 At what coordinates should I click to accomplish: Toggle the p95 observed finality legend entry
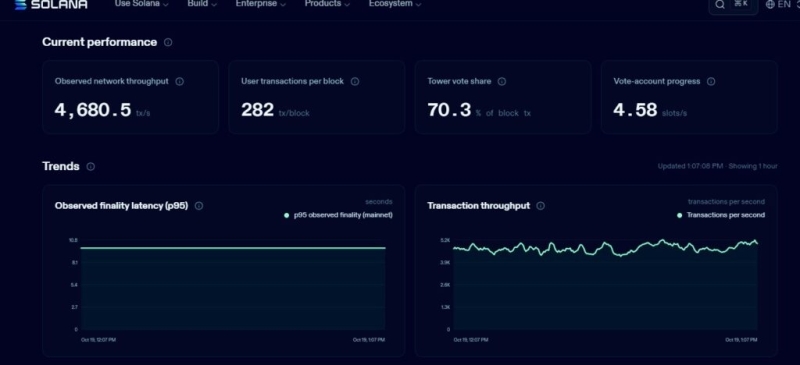point(338,215)
